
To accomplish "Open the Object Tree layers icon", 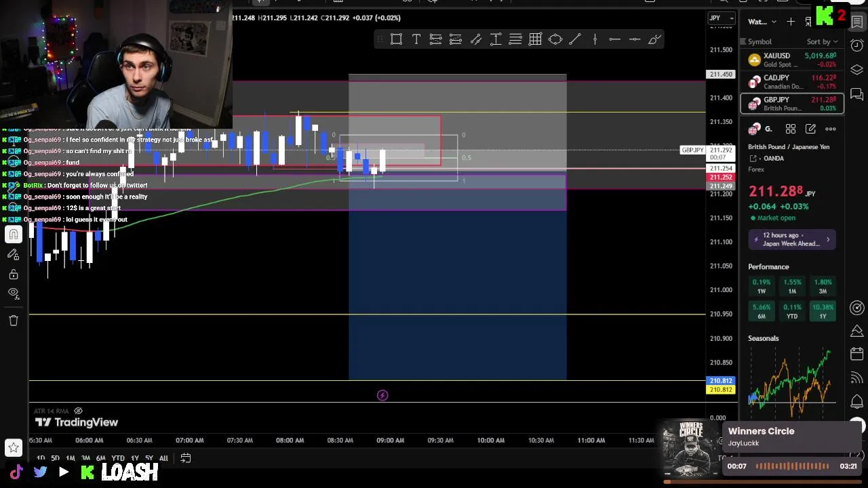I will point(857,70).
